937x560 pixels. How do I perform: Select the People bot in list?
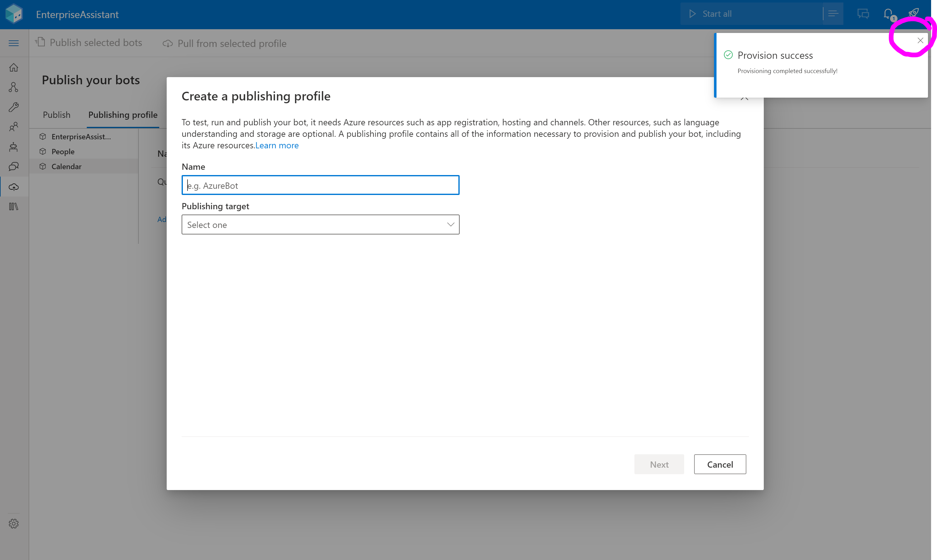click(63, 151)
